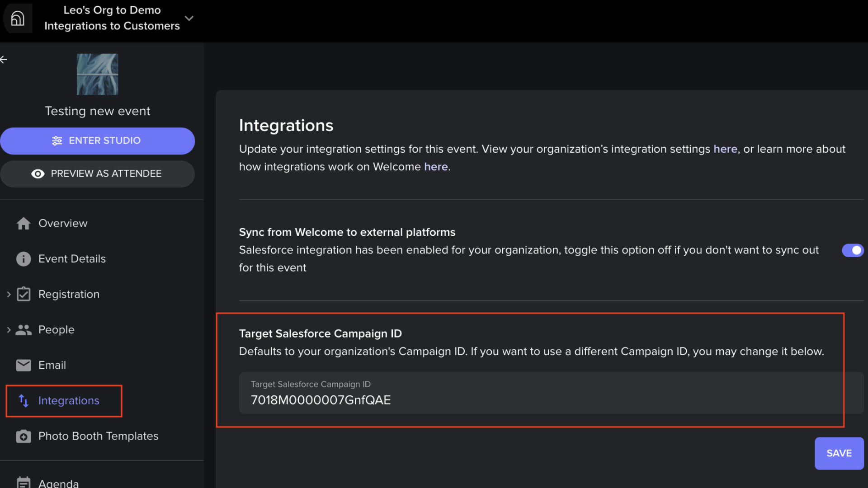The height and width of the screenshot is (488, 868).
Task: Open the Event Details menu item
Action: click(72, 259)
